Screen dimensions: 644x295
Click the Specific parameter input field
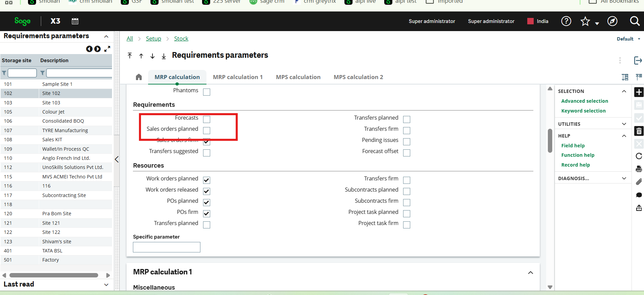(167, 247)
